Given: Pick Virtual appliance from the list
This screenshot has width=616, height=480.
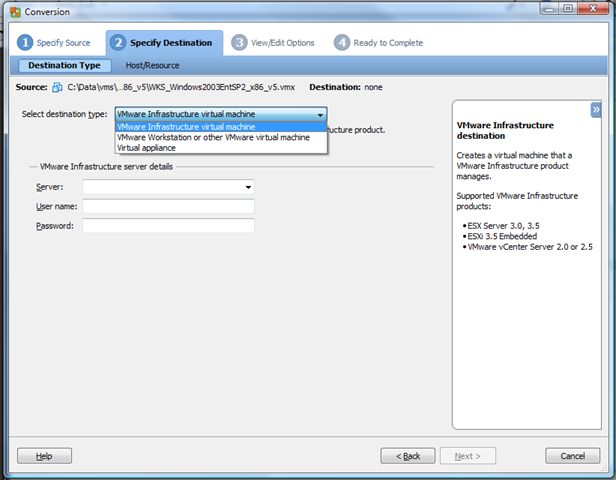Looking at the screenshot, I should [146, 148].
